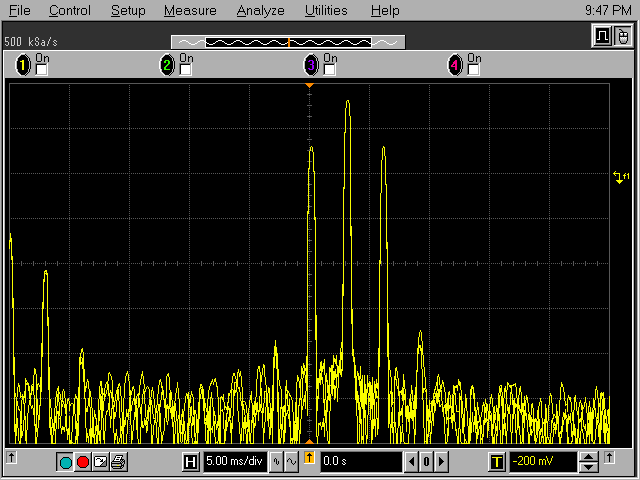The width and height of the screenshot is (640, 480).
Task: Open the Measure menu
Action: pyautogui.click(x=190, y=11)
